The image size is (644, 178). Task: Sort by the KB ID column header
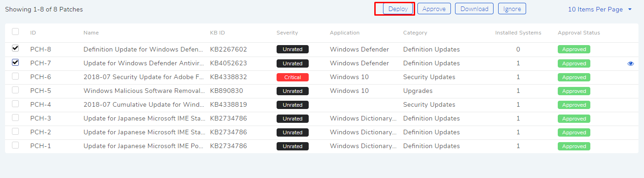217,33
